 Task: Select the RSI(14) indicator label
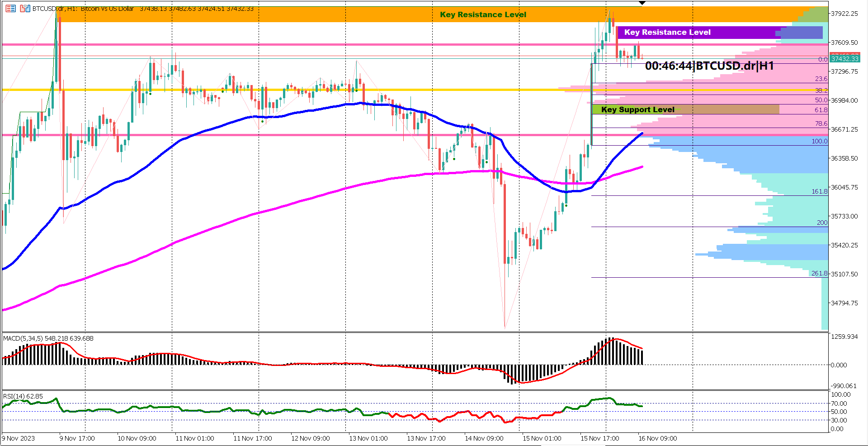point(23,396)
